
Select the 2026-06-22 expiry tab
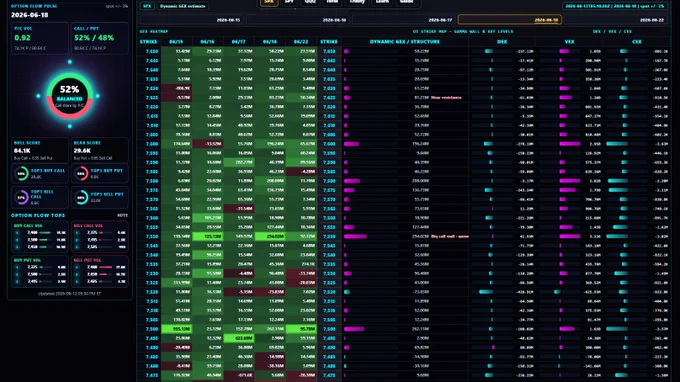(x=616, y=20)
